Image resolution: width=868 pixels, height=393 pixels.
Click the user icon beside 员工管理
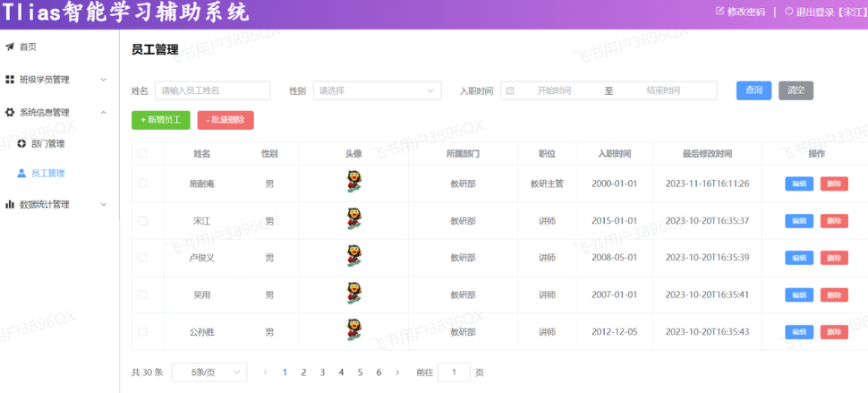tap(21, 174)
